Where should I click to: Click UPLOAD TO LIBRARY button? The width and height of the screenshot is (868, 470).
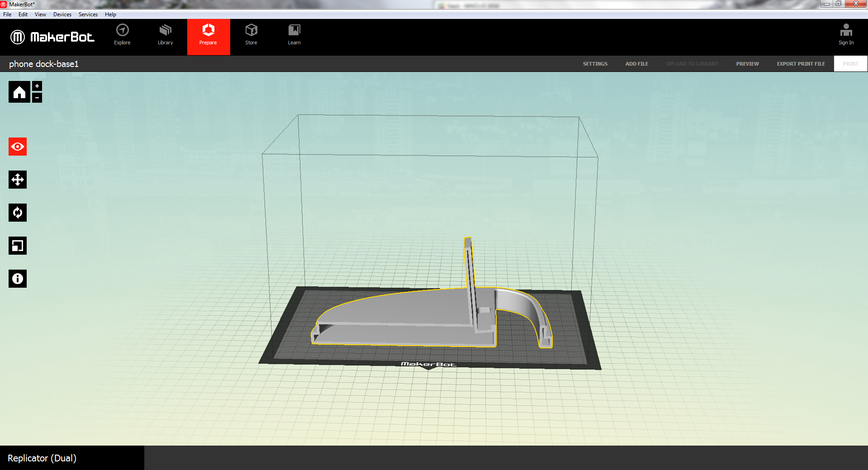pyautogui.click(x=692, y=64)
